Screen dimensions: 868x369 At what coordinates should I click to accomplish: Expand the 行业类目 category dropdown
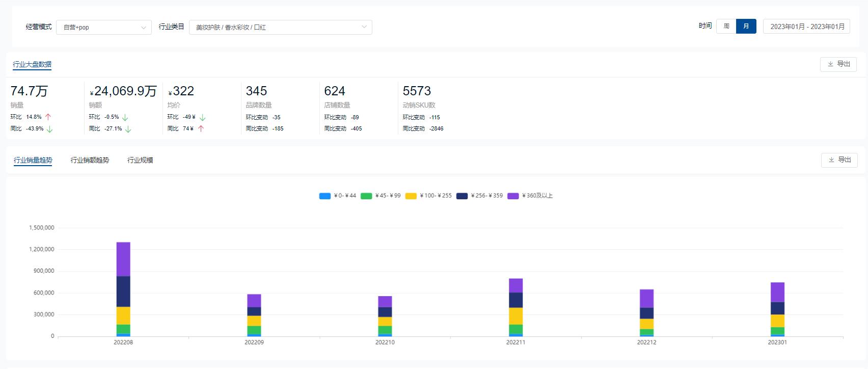280,27
